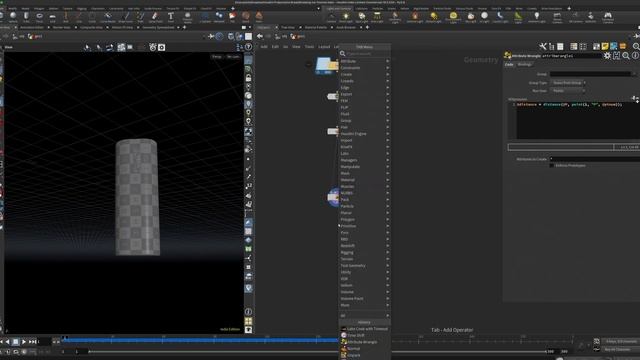Click obj in scene view path bar
Viewport: 640px width, 360px height.
[19, 36]
